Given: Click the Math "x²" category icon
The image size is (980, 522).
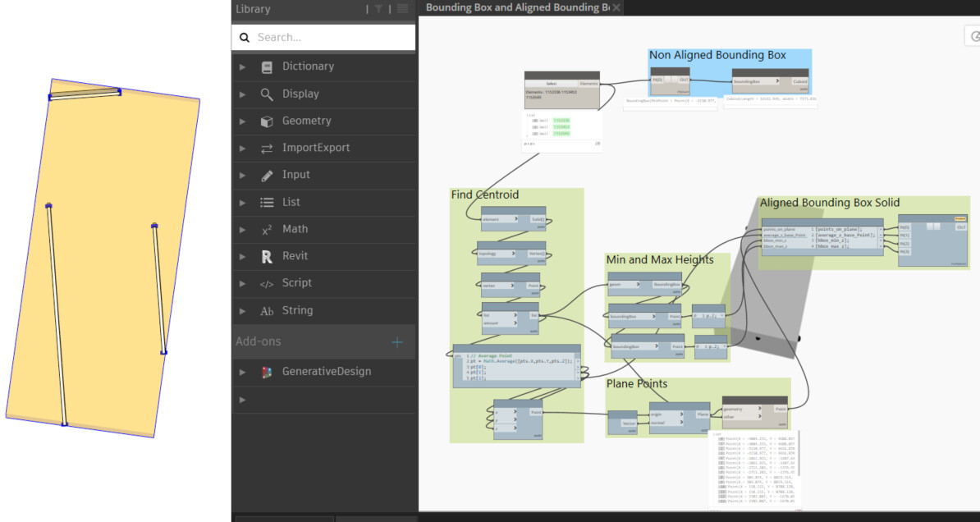Looking at the screenshot, I should pos(266,229).
